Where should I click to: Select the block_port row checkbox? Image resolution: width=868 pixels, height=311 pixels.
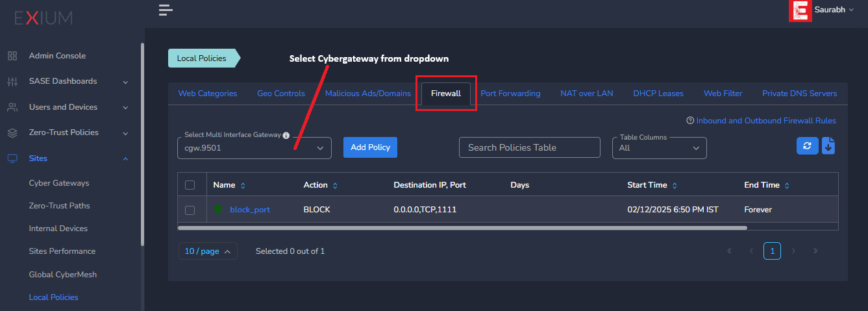tap(190, 210)
